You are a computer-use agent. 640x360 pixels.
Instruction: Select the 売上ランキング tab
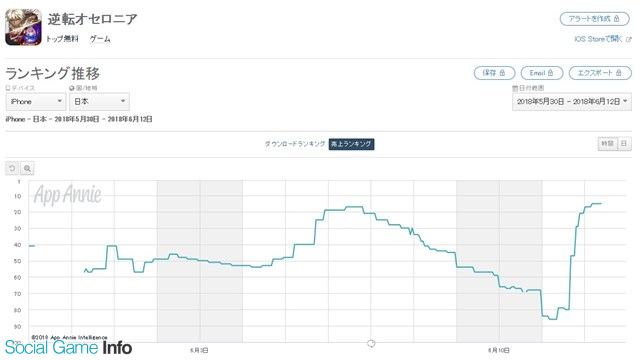coord(351,144)
